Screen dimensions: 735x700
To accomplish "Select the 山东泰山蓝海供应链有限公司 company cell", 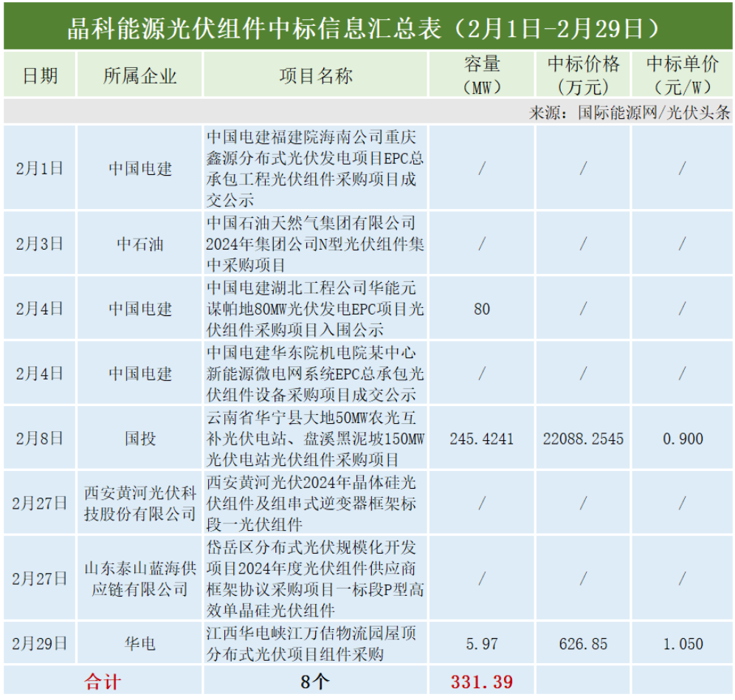I will click(x=139, y=578).
